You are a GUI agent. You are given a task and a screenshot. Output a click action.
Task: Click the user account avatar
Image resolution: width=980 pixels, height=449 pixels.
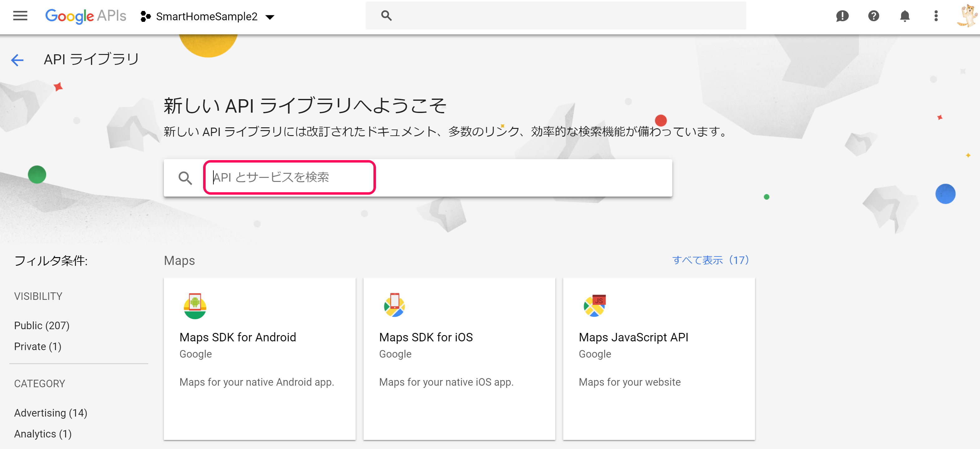(x=967, y=16)
